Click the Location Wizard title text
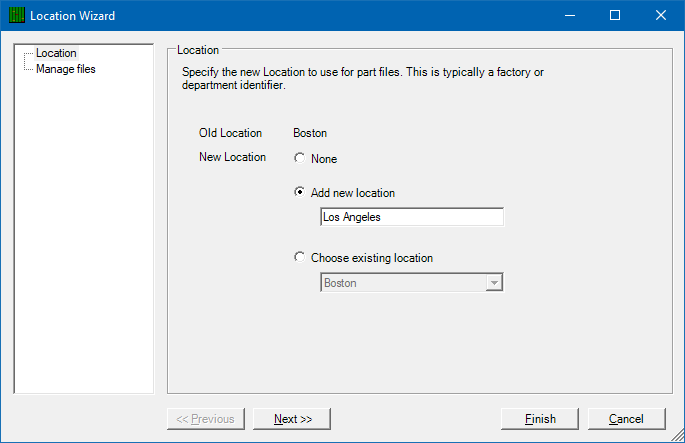 (x=73, y=16)
